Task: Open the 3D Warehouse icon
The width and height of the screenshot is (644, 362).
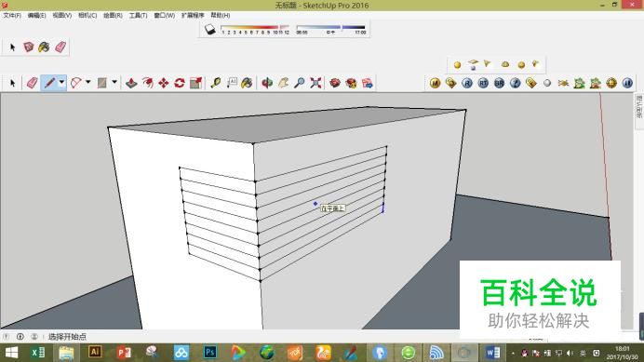Action: (335, 83)
